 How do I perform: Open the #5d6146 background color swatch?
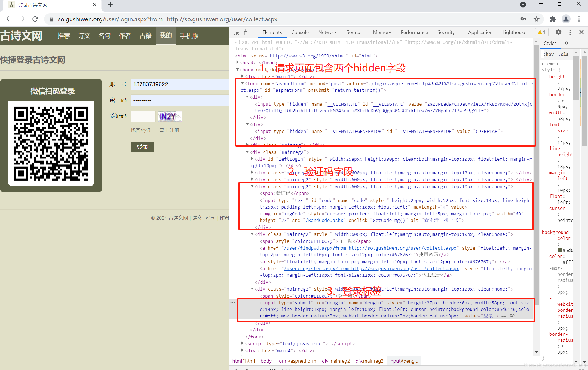click(560, 250)
